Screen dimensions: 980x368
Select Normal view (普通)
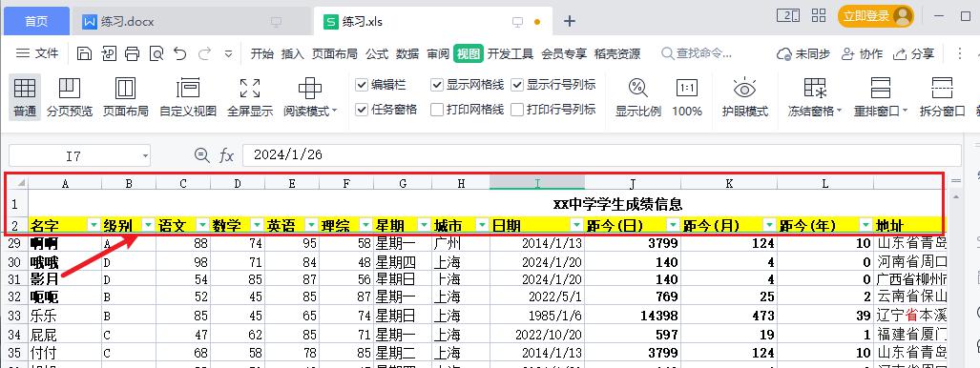pos(25,97)
